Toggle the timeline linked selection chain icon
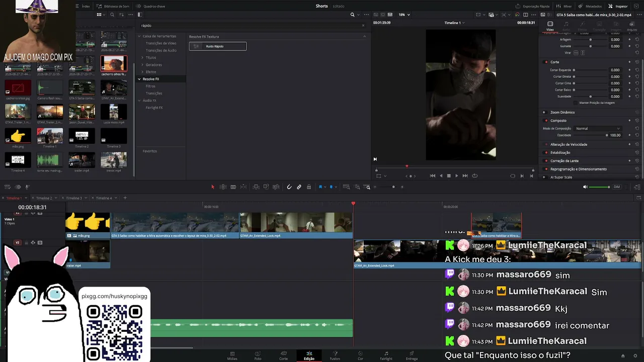 [x=299, y=187]
